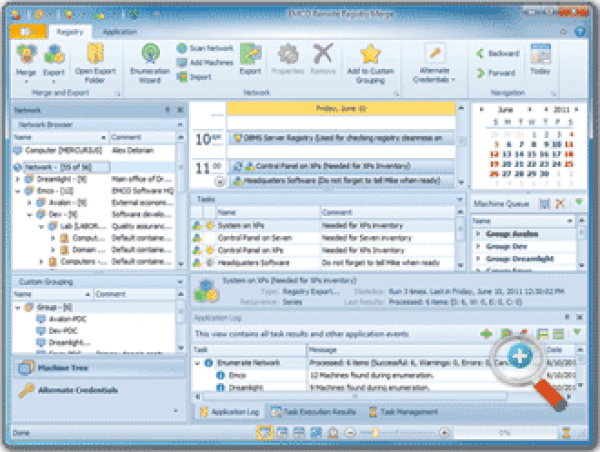Click the Machine Queue monitor icon

pyautogui.click(x=545, y=203)
